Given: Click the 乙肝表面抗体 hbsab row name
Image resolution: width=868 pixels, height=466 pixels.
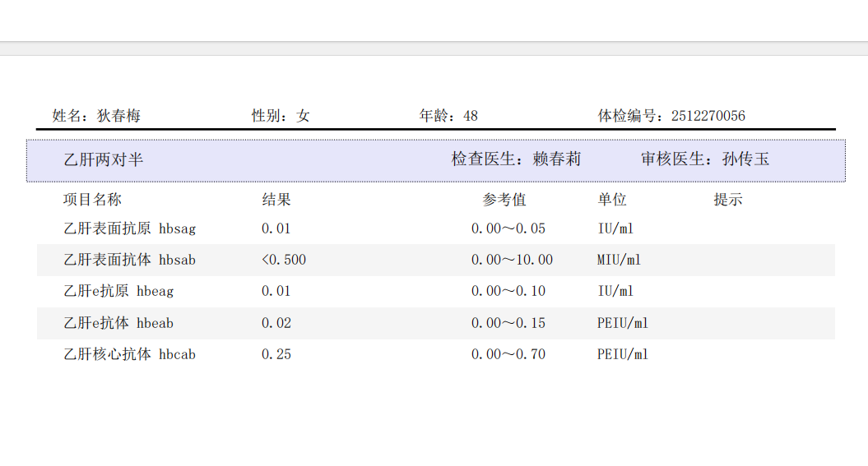Looking at the screenshot, I should click(x=130, y=260).
